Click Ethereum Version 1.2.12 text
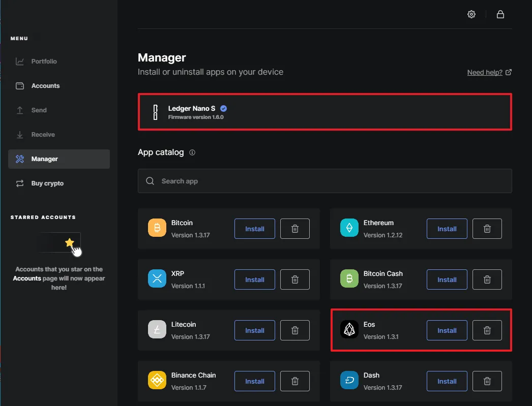532x406 pixels. 382,235
